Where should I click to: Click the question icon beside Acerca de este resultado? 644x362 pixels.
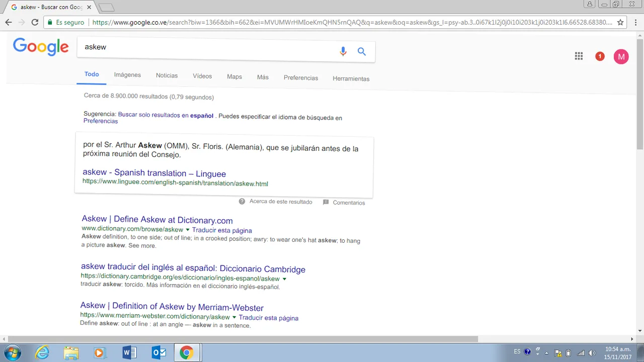tap(242, 202)
